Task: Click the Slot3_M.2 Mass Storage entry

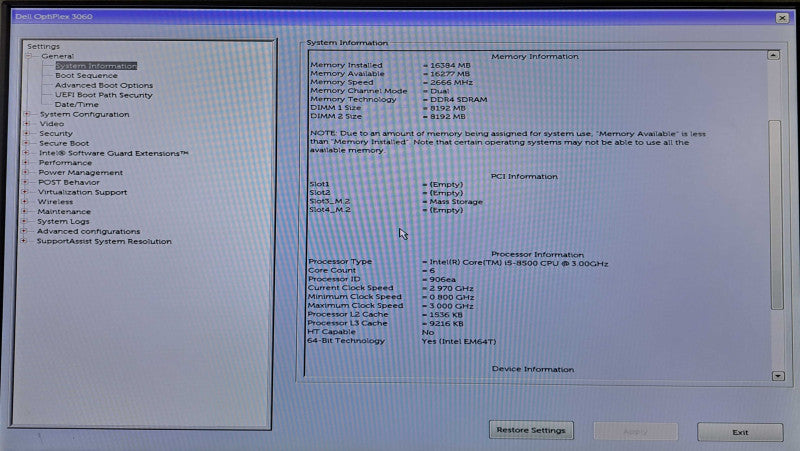Action: (396, 202)
